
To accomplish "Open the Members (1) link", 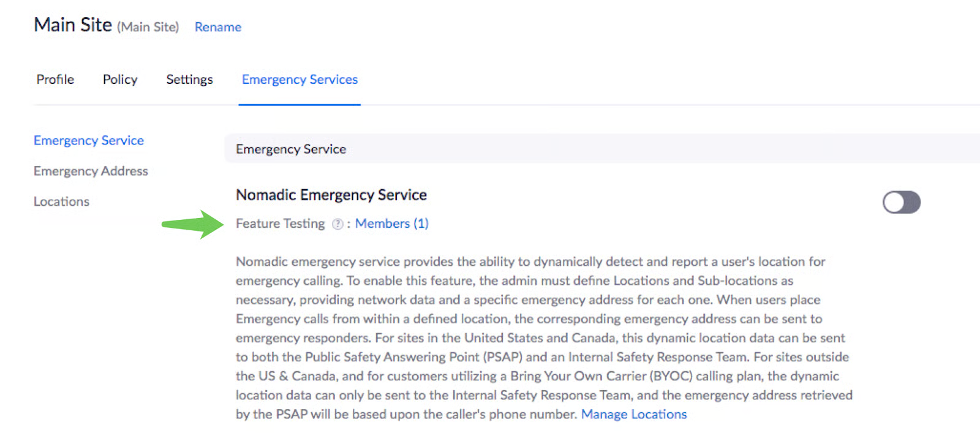I will point(391,224).
